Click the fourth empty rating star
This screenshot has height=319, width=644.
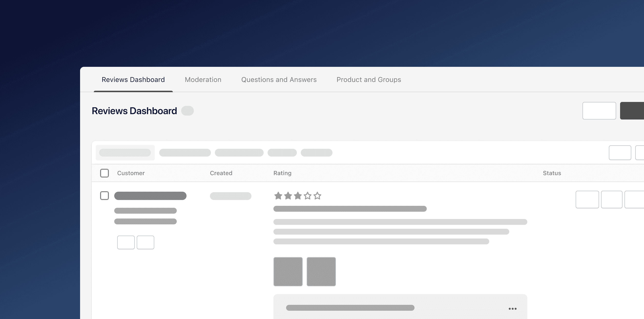tap(308, 196)
